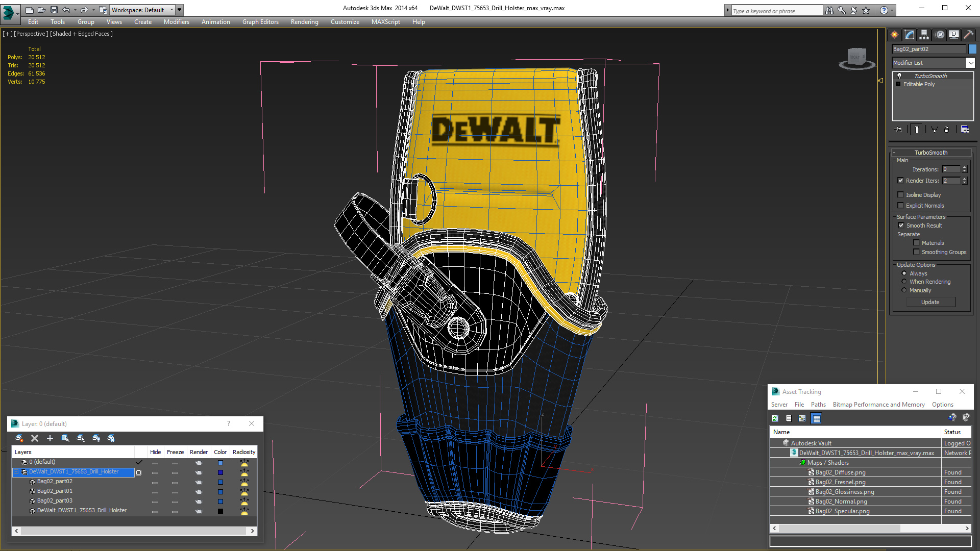
Task: Click the Pin Stack icon
Action: [899, 130]
